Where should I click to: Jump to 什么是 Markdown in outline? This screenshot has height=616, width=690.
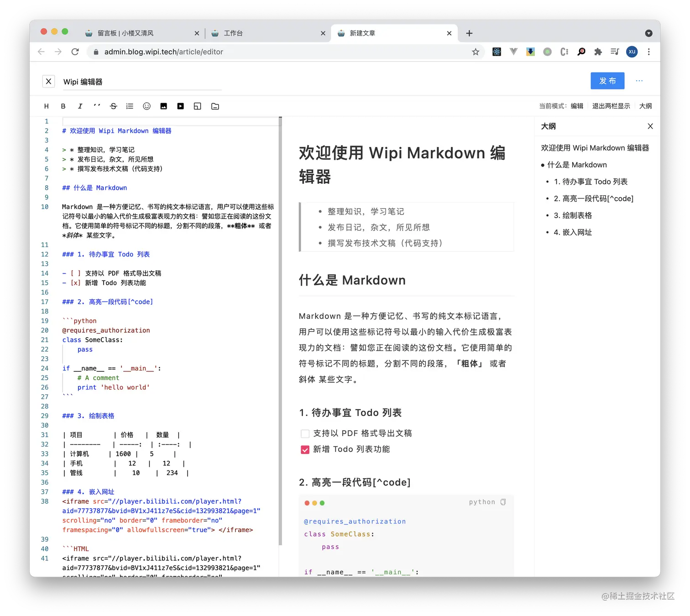(x=577, y=165)
